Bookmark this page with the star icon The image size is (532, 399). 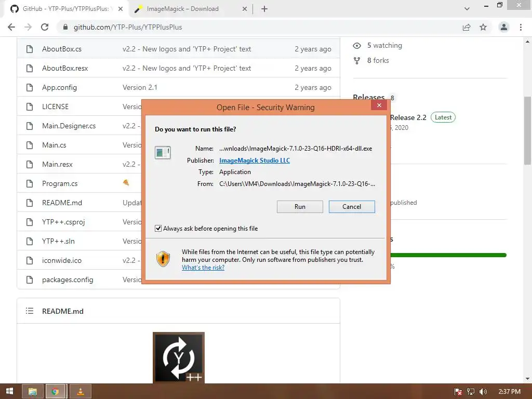pos(483,27)
